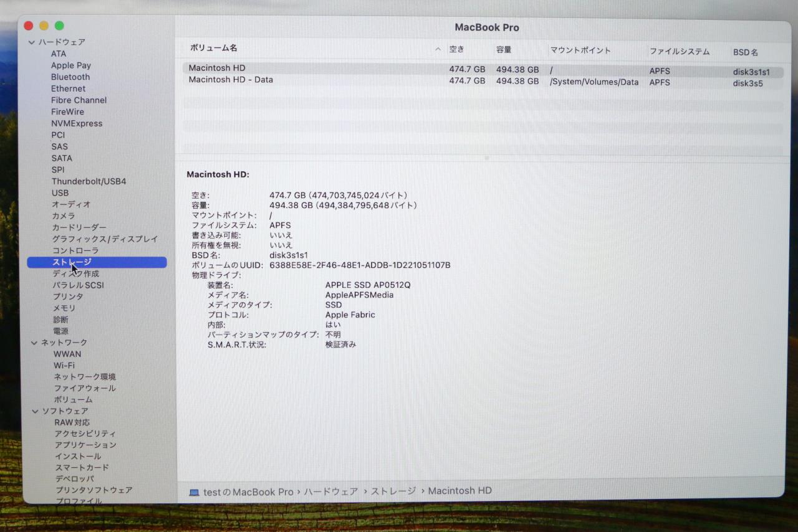The image size is (798, 532).
Task: Click Macintosh HD in the path bar
Action: (460, 491)
